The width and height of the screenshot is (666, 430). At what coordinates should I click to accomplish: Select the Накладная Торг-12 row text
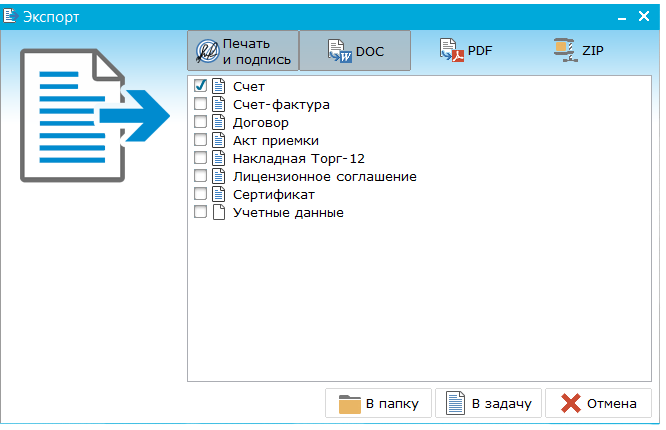[x=299, y=158]
